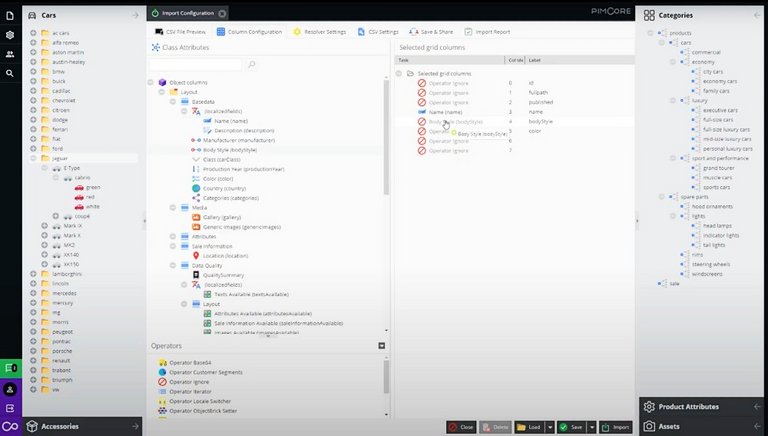Screen dimensions: 768x436
Task: Open the Save button dropdown arrow
Action: [591, 427]
